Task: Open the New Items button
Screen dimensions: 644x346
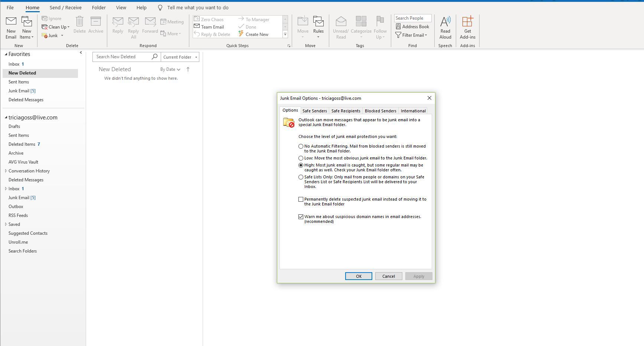Action: click(27, 27)
